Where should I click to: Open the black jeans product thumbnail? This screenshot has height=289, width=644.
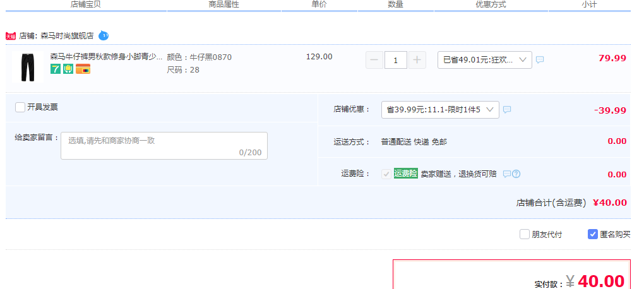[28, 67]
